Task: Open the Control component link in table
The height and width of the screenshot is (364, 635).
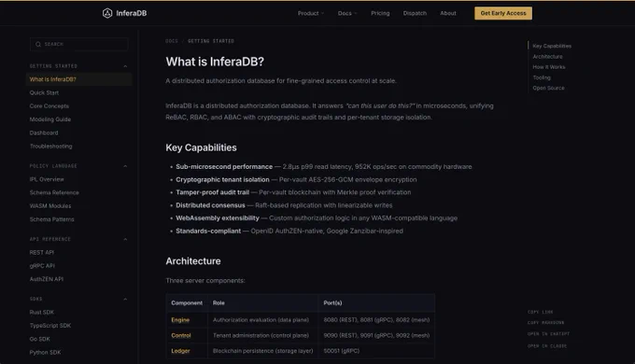Action: click(x=181, y=335)
